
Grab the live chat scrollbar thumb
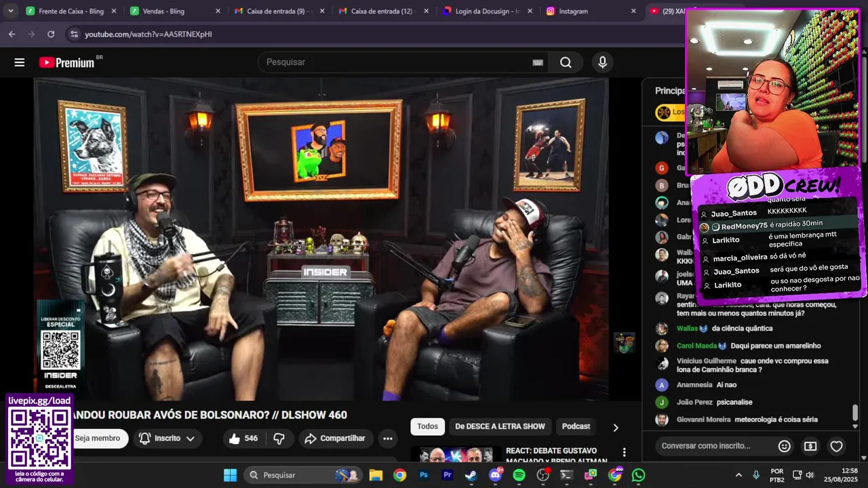click(855, 412)
